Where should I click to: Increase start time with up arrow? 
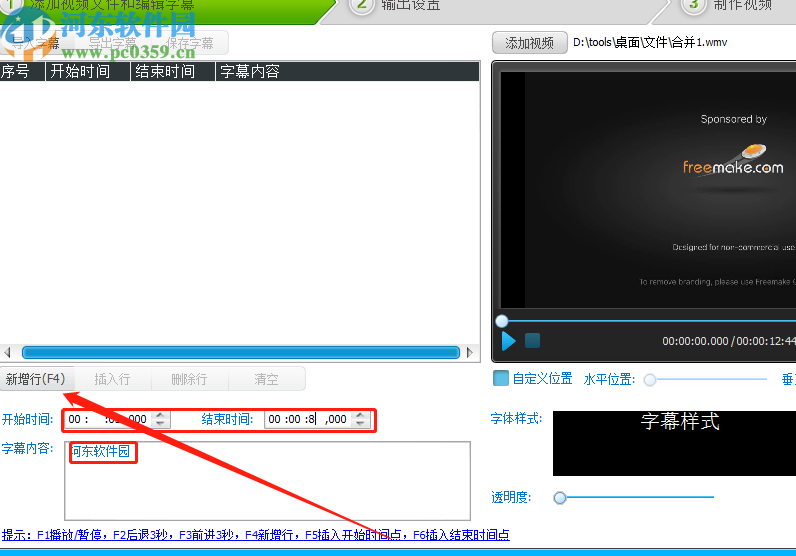[160, 415]
